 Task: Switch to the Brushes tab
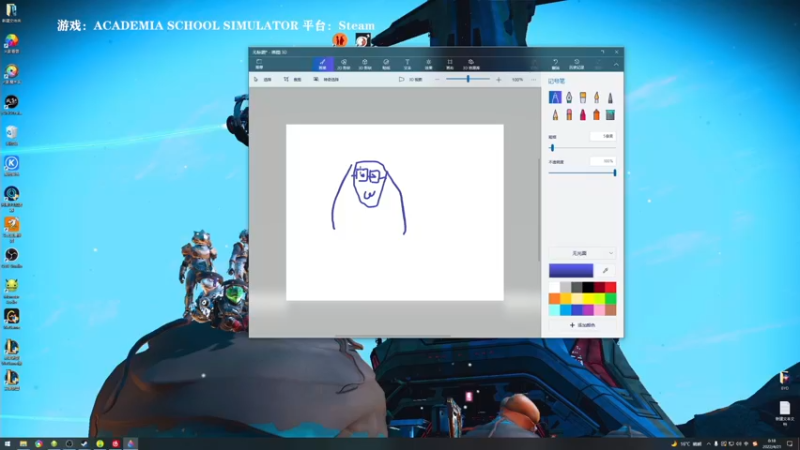click(322, 64)
